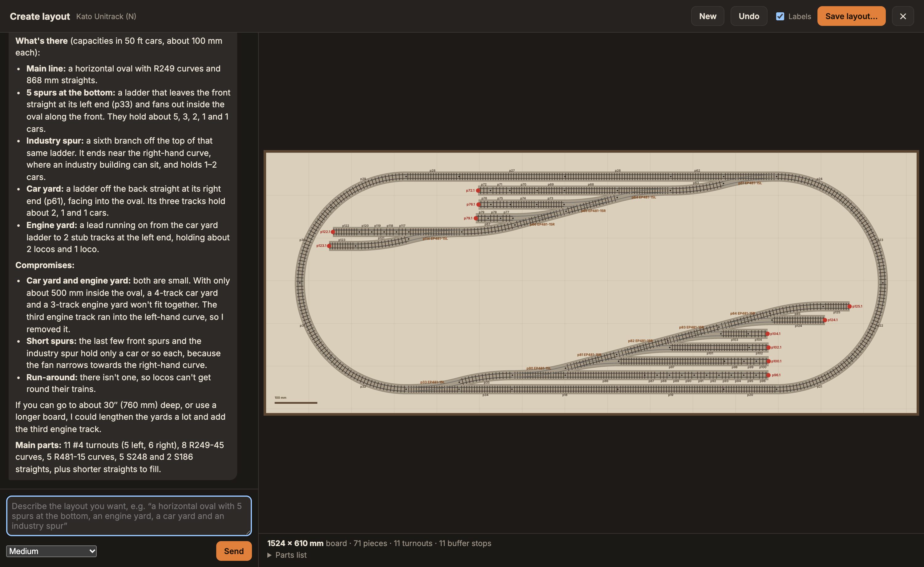This screenshot has width=924, height=567.
Task: Click the 100 mm scale bar label
Action: coord(280,398)
